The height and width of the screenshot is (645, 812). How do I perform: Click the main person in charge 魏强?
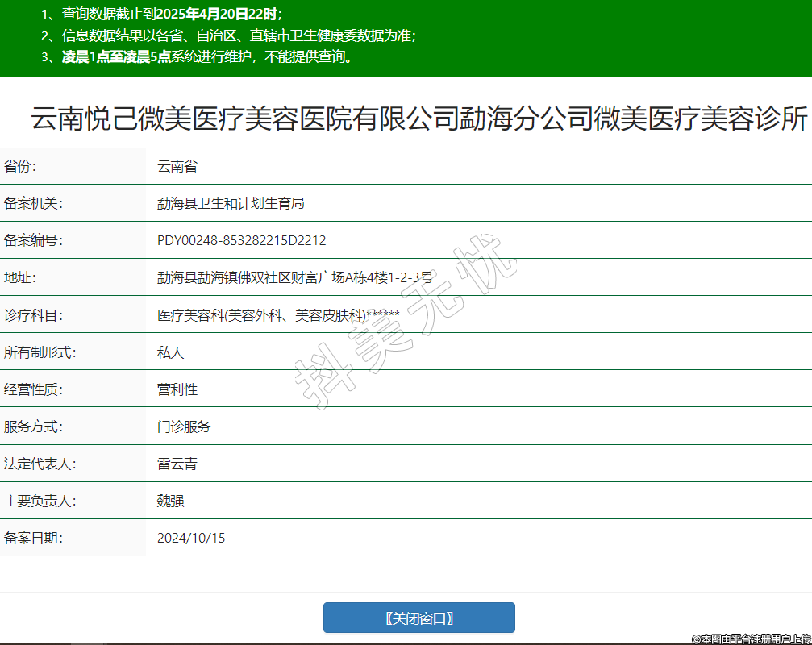coord(171,501)
